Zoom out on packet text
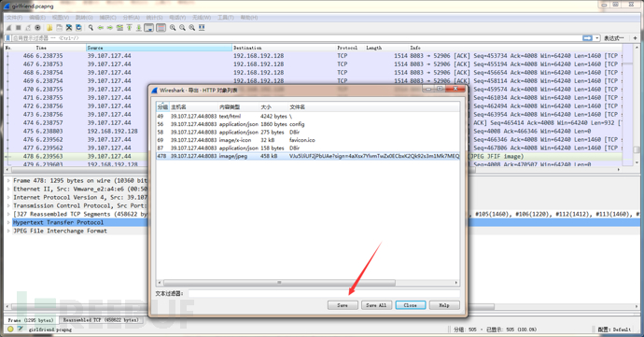Image resolution: width=644 pixels, height=337 pixels. coord(182,27)
